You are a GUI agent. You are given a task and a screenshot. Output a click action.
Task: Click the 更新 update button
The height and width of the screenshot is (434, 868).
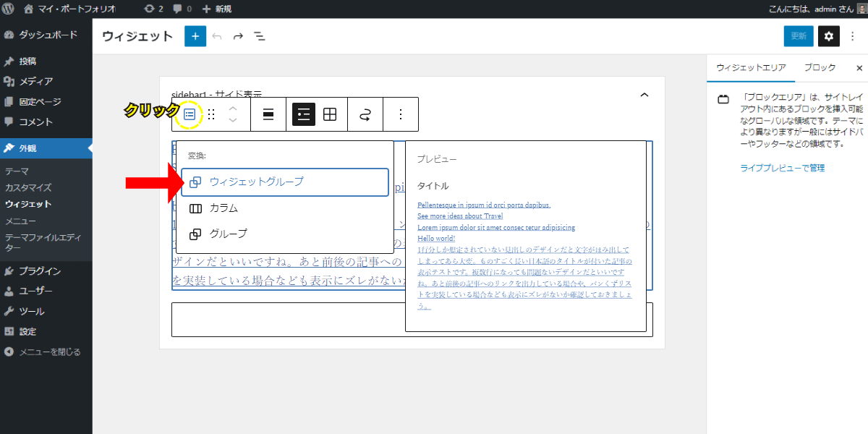click(799, 36)
